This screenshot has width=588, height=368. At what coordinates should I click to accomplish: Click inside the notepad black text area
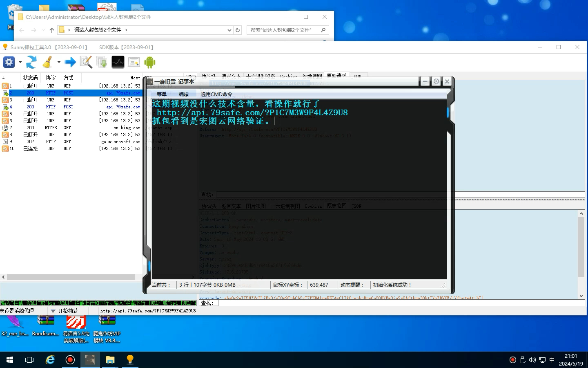click(x=299, y=188)
